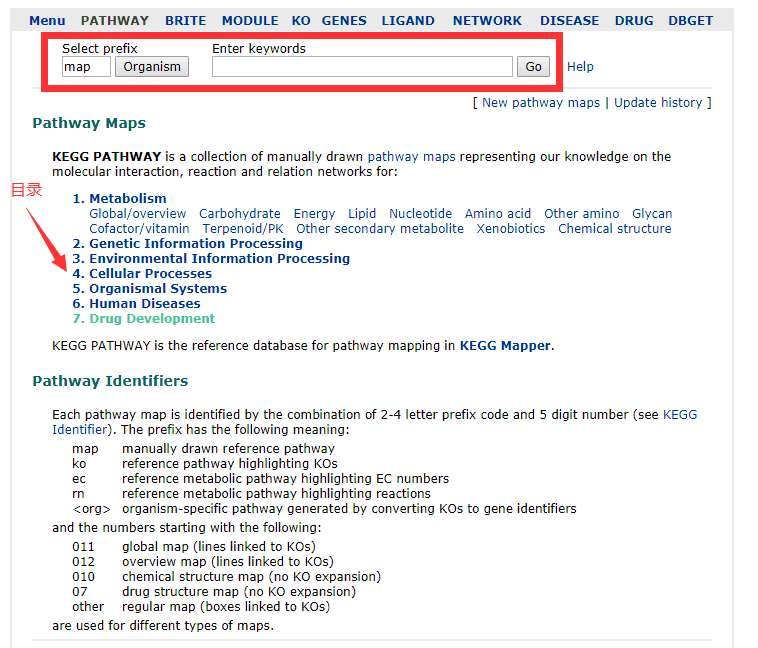This screenshot has height=648, width=758.
Task: Open the New pathway maps link
Action: (x=540, y=103)
